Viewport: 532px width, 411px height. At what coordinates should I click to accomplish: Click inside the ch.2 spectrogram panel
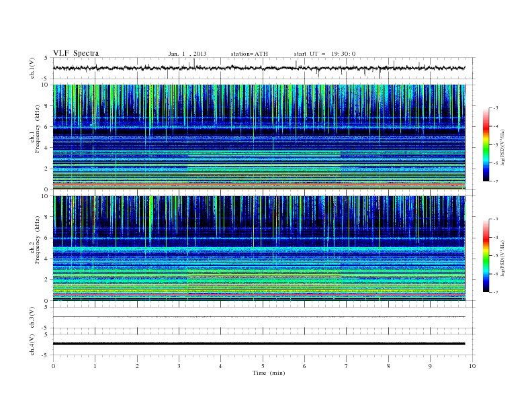[x=259, y=248]
